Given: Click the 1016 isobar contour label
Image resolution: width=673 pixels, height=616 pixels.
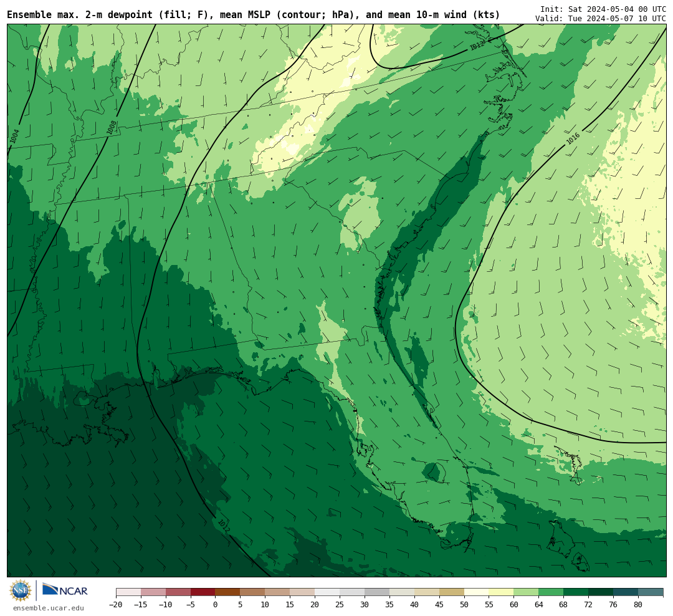Looking at the screenshot, I should [573, 138].
